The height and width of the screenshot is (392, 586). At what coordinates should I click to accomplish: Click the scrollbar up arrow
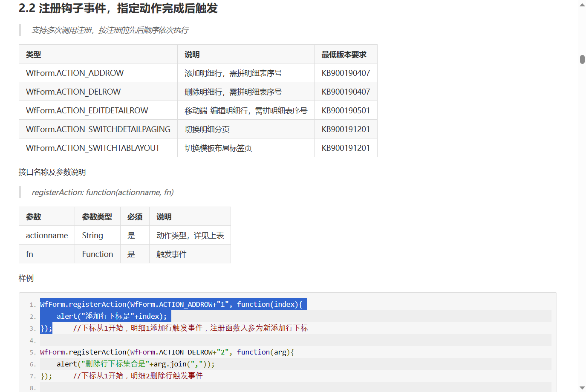pyautogui.click(x=582, y=5)
